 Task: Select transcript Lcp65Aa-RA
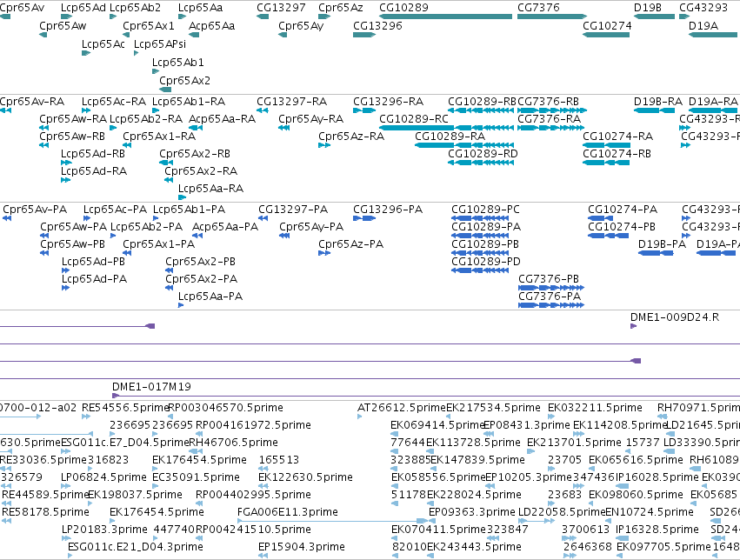point(210,189)
